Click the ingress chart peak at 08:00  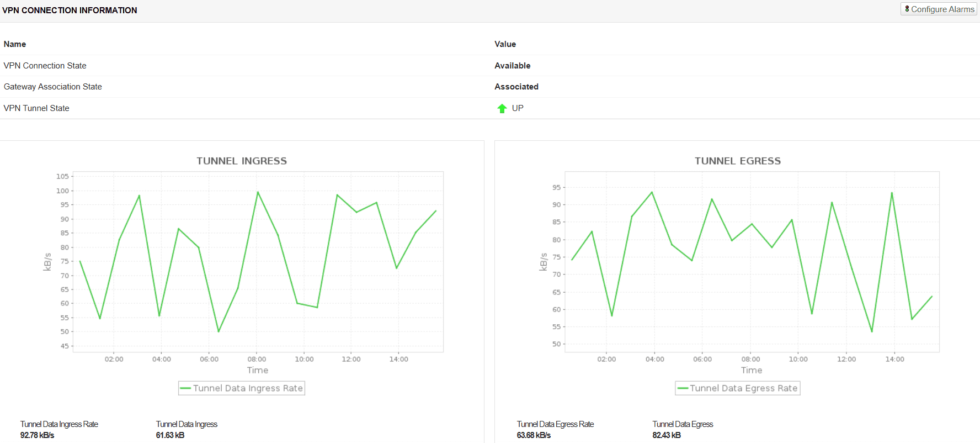coord(258,192)
